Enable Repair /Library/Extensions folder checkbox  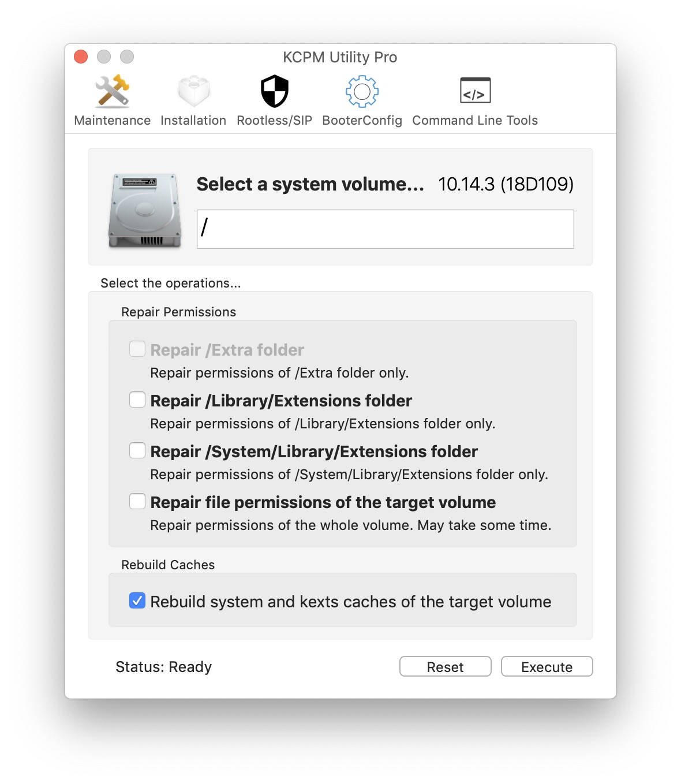click(x=137, y=400)
